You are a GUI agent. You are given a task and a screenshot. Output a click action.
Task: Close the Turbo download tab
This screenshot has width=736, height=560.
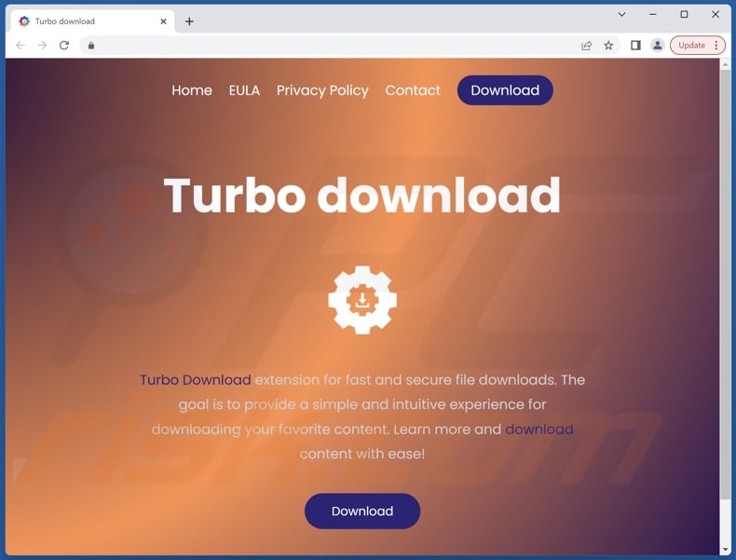pyautogui.click(x=163, y=21)
